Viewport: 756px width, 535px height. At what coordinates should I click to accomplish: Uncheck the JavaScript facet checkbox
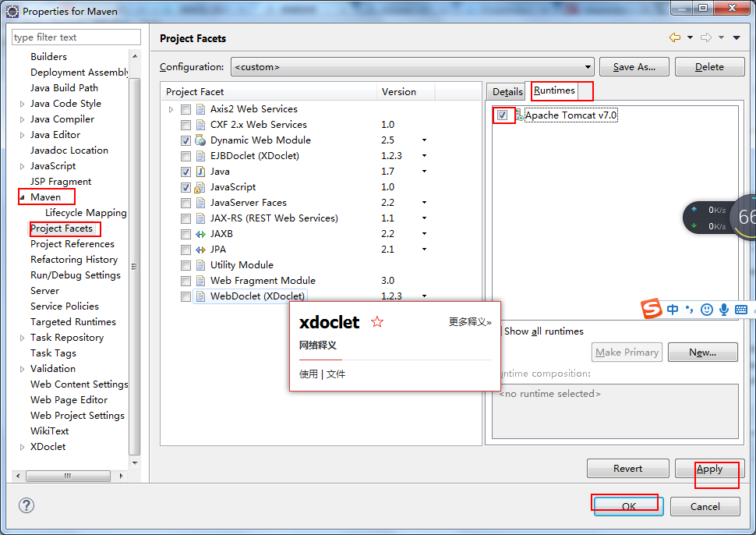(185, 188)
